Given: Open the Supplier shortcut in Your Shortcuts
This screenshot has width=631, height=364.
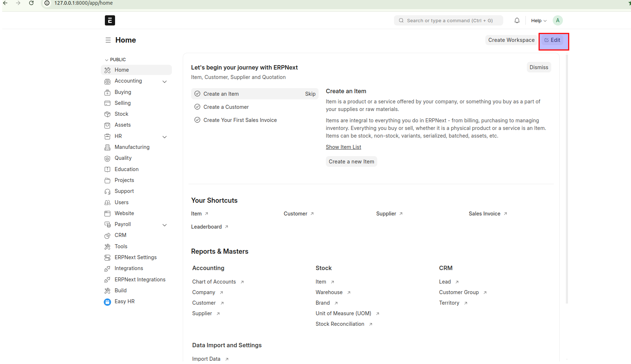Looking at the screenshot, I should 389,214.
